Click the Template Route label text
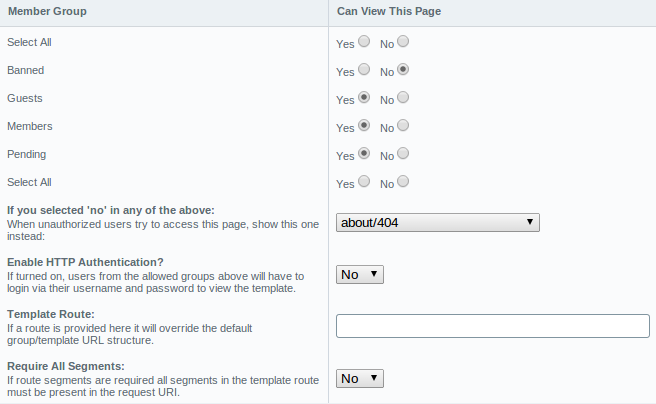656x404 pixels. click(49, 314)
